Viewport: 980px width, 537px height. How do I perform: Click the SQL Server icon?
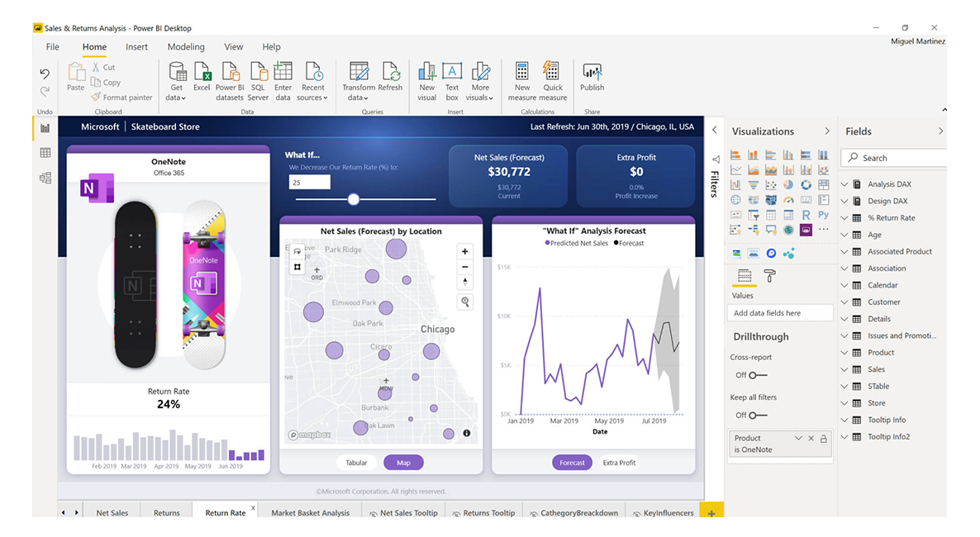pos(258,72)
